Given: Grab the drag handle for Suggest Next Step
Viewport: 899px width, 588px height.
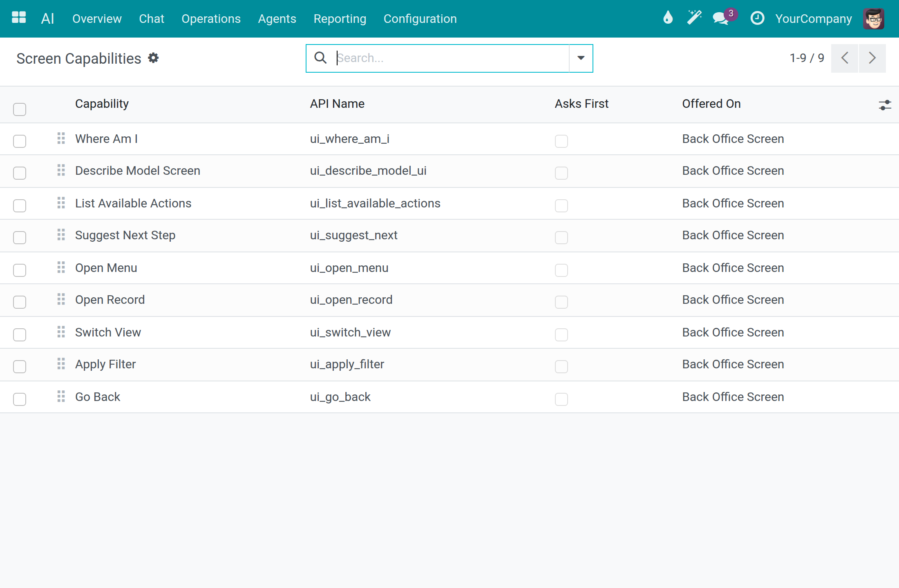Looking at the screenshot, I should (x=61, y=235).
